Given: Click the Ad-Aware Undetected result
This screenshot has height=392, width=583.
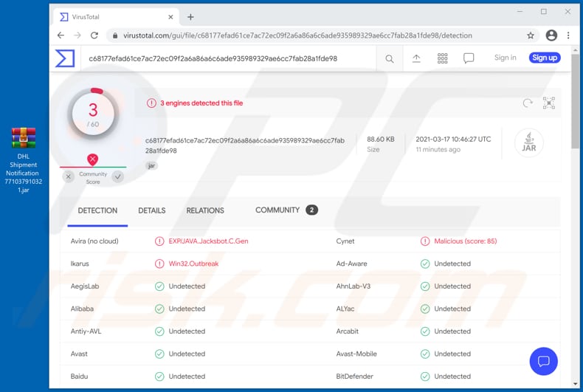Looking at the screenshot, I should (x=452, y=264).
